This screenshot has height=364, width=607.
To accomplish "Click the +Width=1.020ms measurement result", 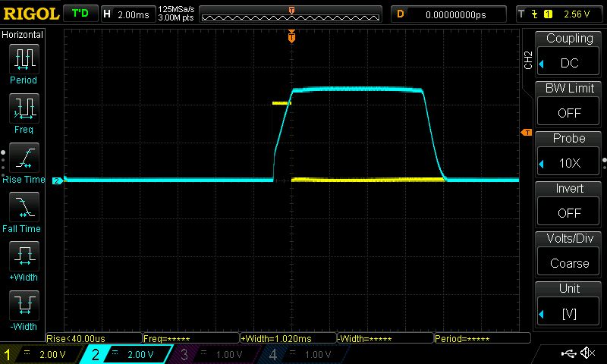I will pos(288,338).
